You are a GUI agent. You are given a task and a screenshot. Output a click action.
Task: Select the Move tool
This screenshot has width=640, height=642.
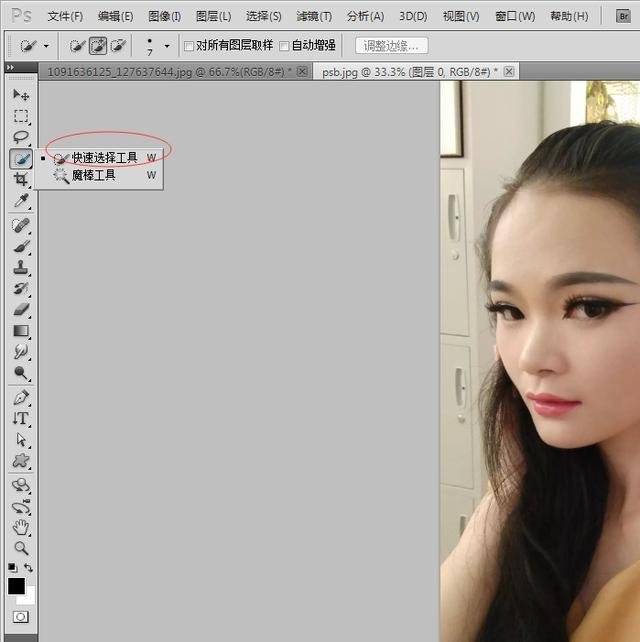coord(20,95)
